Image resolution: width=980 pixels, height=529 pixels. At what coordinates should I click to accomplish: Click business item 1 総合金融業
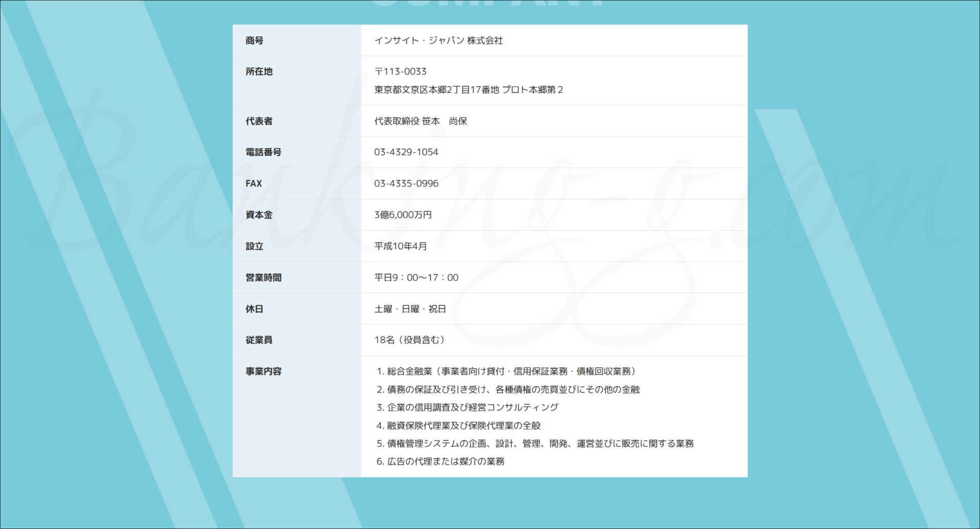coord(506,371)
